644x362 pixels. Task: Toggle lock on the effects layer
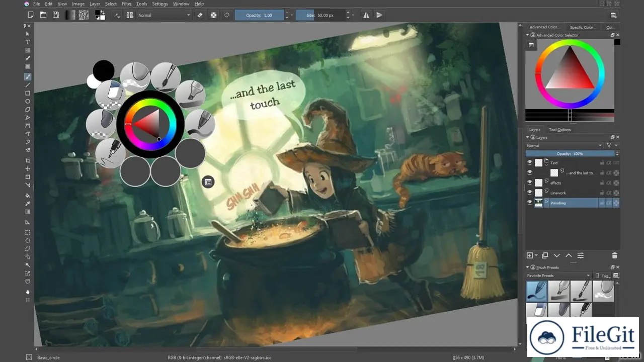(601, 183)
